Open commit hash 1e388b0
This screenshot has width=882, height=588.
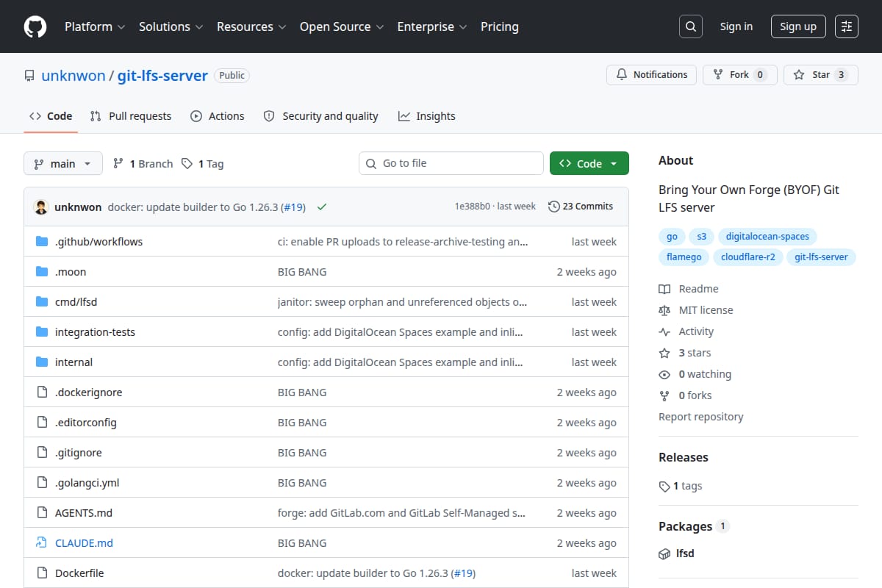pyautogui.click(x=473, y=207)
